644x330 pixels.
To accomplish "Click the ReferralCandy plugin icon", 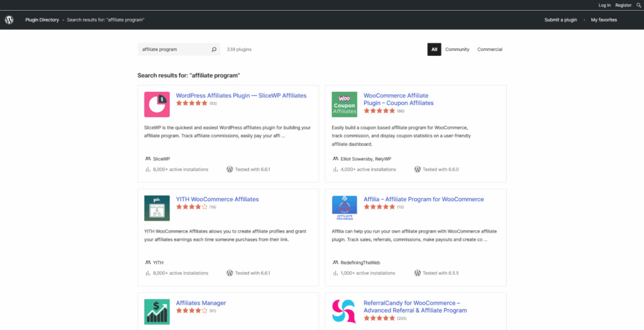I will 344,311.
